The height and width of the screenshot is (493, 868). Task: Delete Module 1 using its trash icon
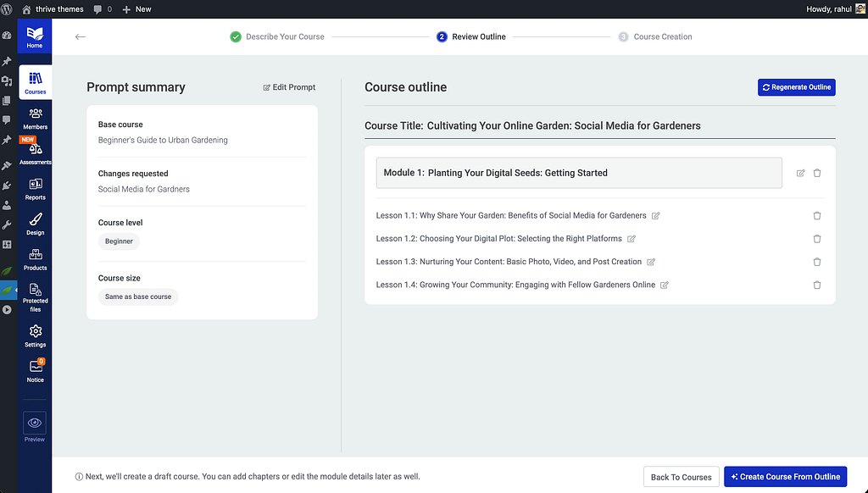(817, 173)
